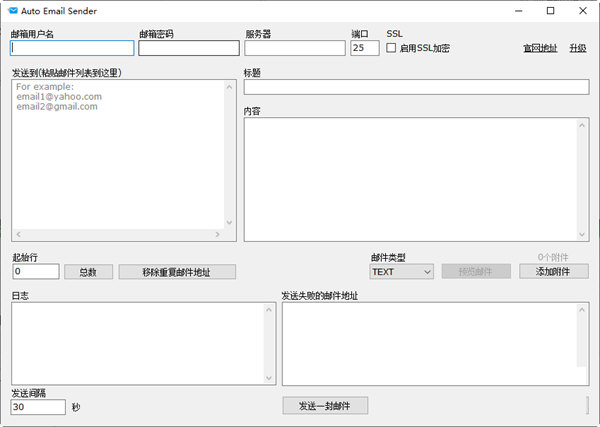This screenshot has height=427, width=600.
Task: Click the 移除重复邮件地址 button
Action: pyautogui.click(x=177, y=272)
